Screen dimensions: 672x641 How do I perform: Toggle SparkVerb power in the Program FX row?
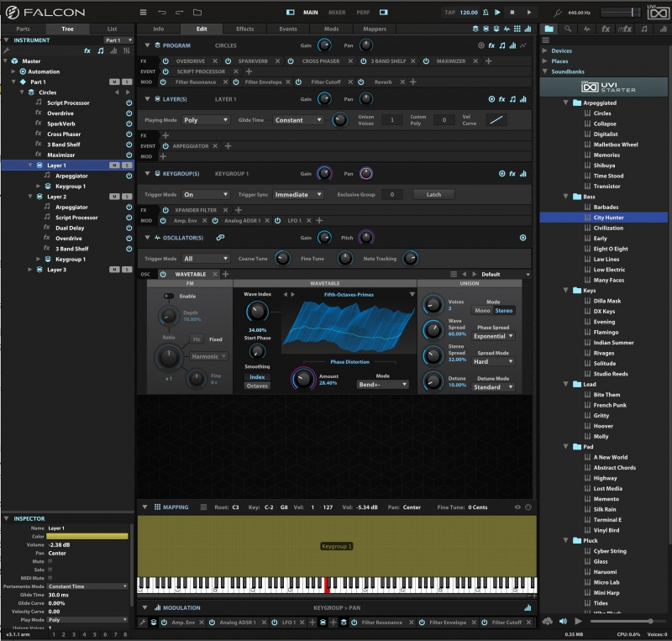pos(228,61)
